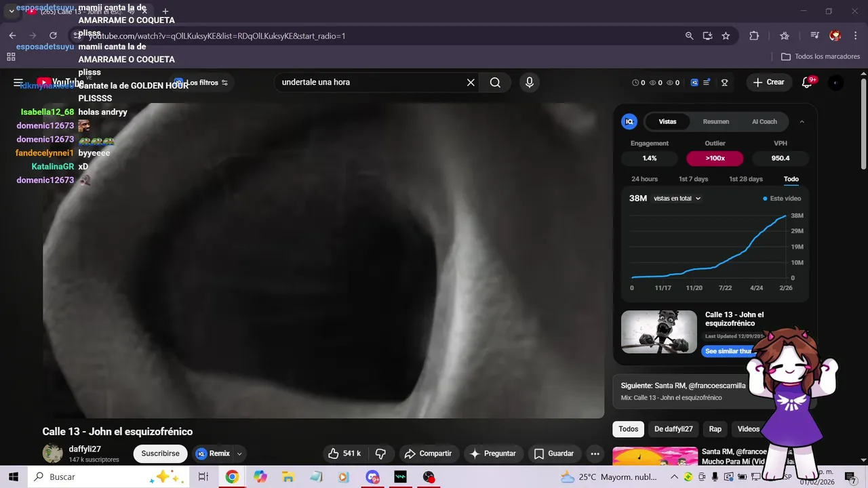Select 1st 28 days time range
The width and height of the screenshot is (868, 488).
pyautogui.click(x=745, y=179)
